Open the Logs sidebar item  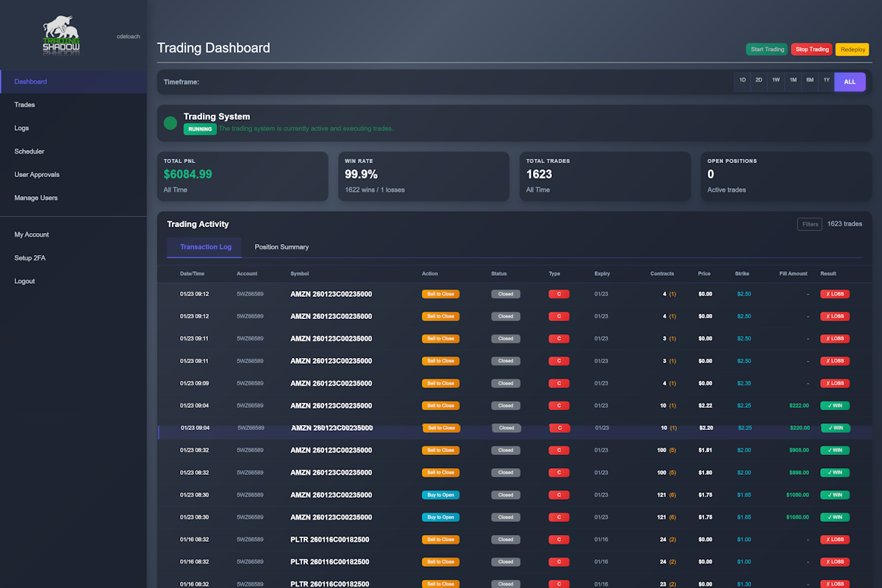tap(22, 128)
